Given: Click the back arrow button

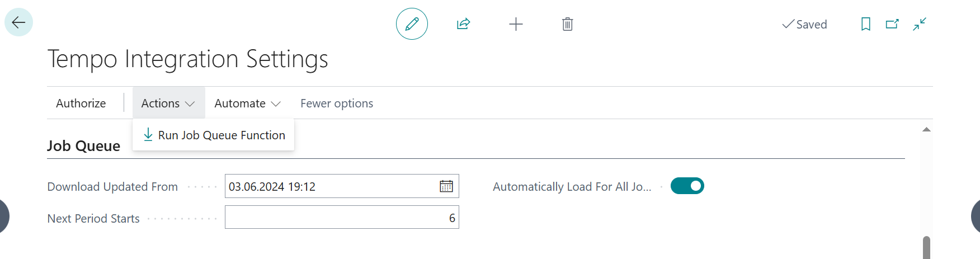Looking at the screenshot, I should 18,22.
